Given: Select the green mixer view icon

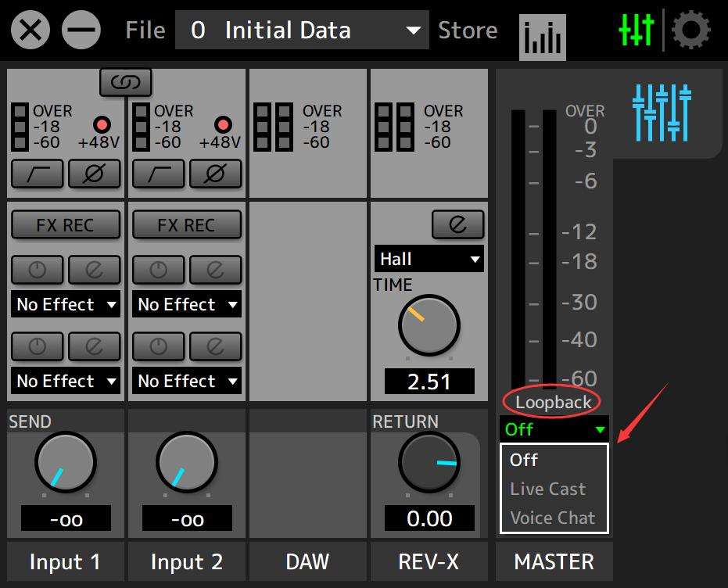Looking at the screenshot, I should (x=636, y=30).
